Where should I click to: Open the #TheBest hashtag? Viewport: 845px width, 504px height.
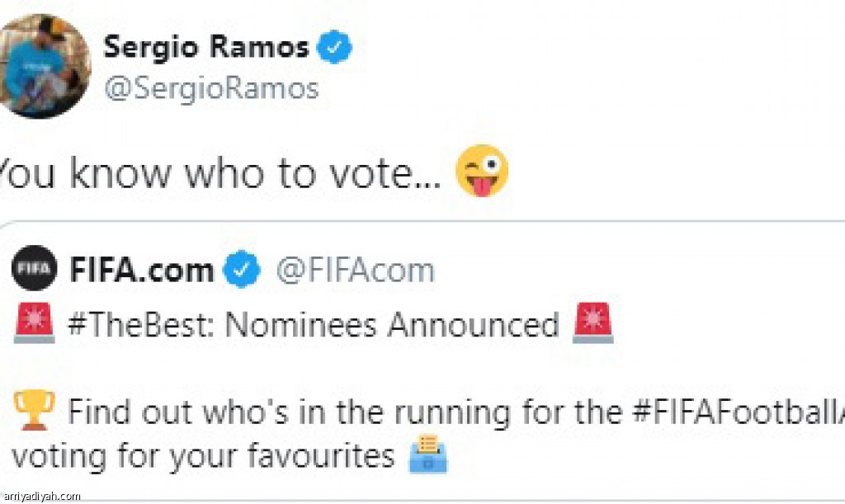pyautogui.click(x=143, y=326)
